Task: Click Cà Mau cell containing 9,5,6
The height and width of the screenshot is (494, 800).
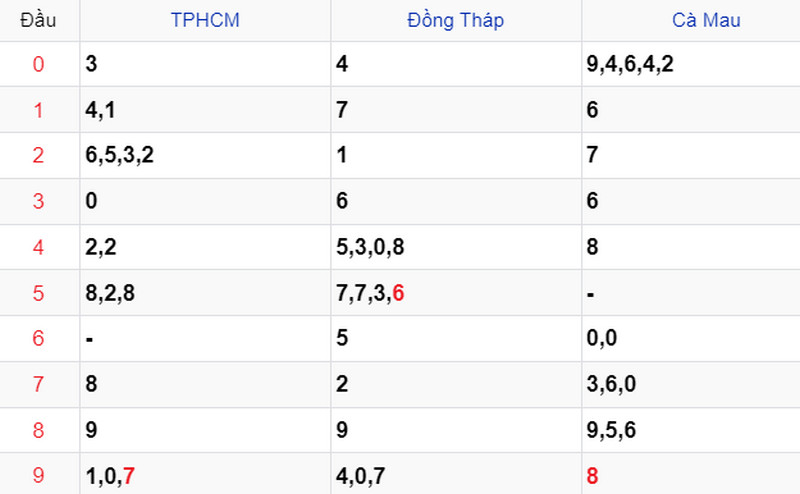Action: tap(691, 430)
